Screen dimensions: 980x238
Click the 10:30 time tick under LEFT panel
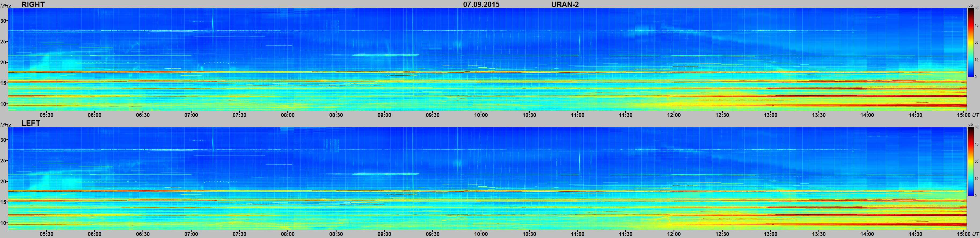pos(529,234)
